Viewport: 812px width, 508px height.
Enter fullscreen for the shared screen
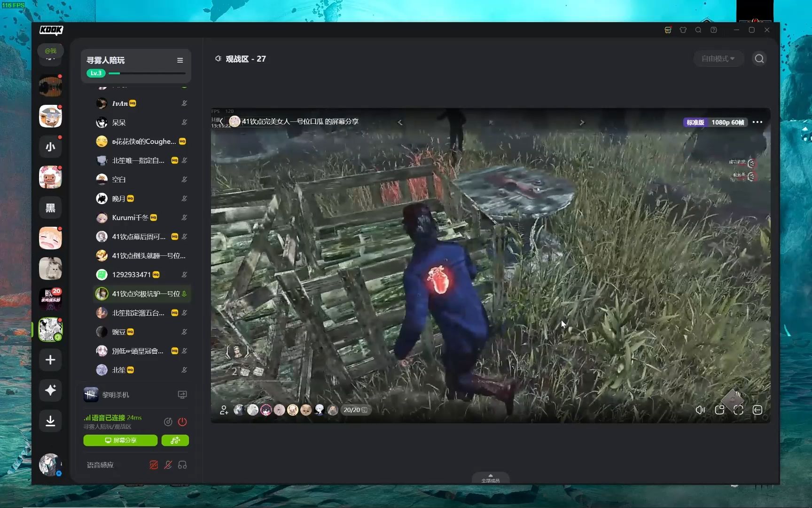tap(738, 410)
